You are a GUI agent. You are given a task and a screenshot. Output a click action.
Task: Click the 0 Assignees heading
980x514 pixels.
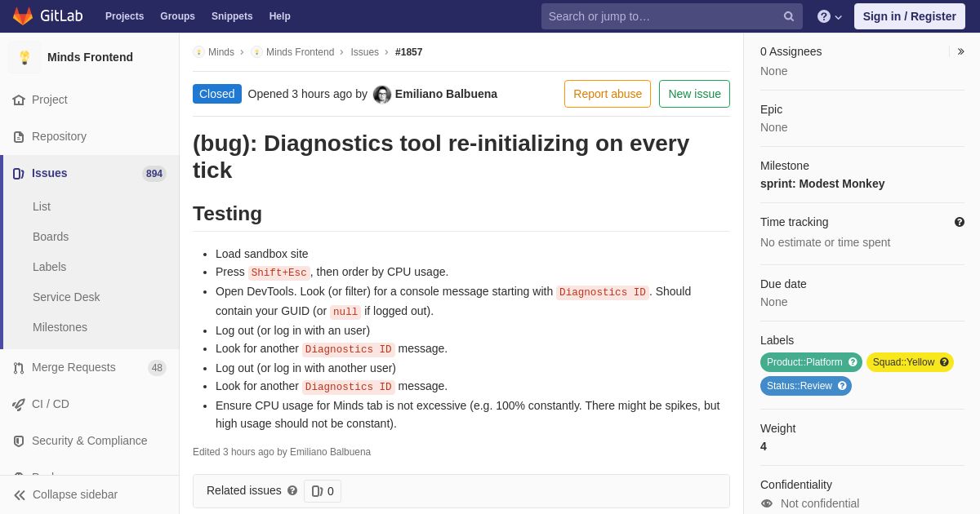click(x=791, y=51)
